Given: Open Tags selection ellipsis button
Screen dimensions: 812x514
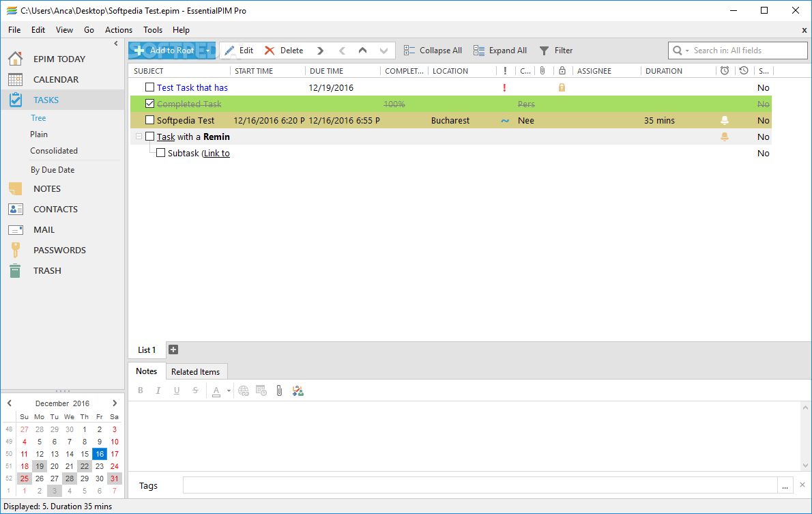Looking at the screenshot, I should click(785, 485).
